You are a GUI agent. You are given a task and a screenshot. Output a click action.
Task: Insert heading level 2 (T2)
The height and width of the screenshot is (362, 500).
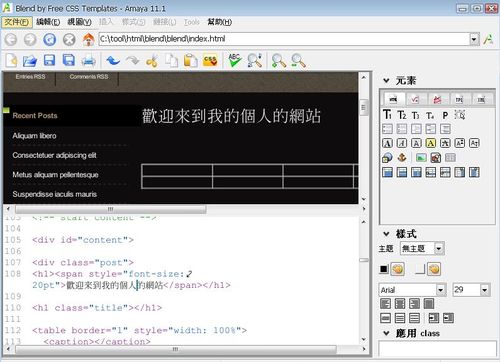[x=402, y=115]
